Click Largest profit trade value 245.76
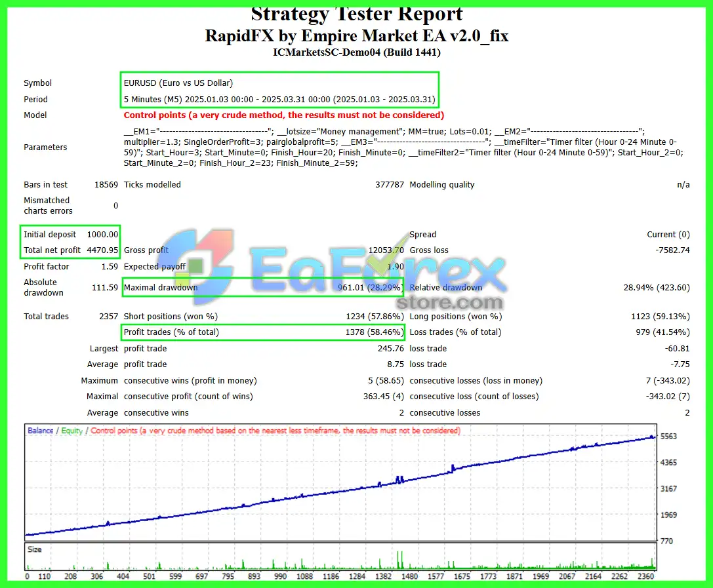Viewport: 713px width, 588px height. pyautogui.click(x=390, y=349)
